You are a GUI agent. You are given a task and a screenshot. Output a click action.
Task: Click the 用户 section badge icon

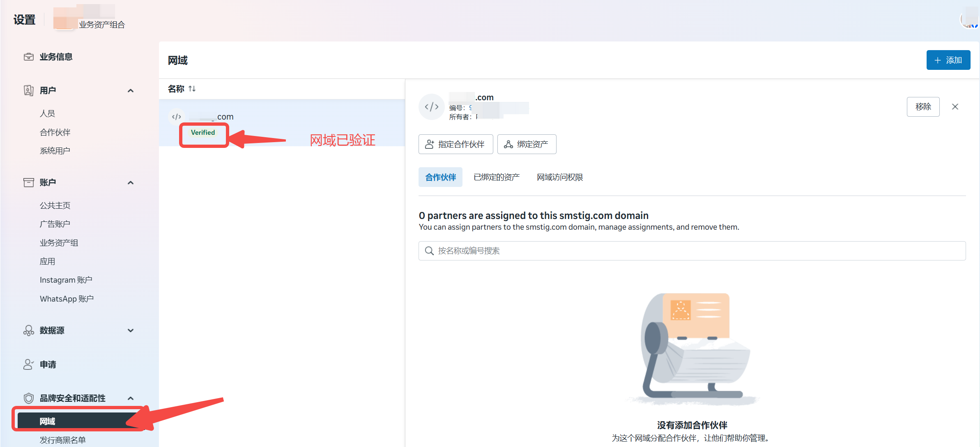click(28, 90)
